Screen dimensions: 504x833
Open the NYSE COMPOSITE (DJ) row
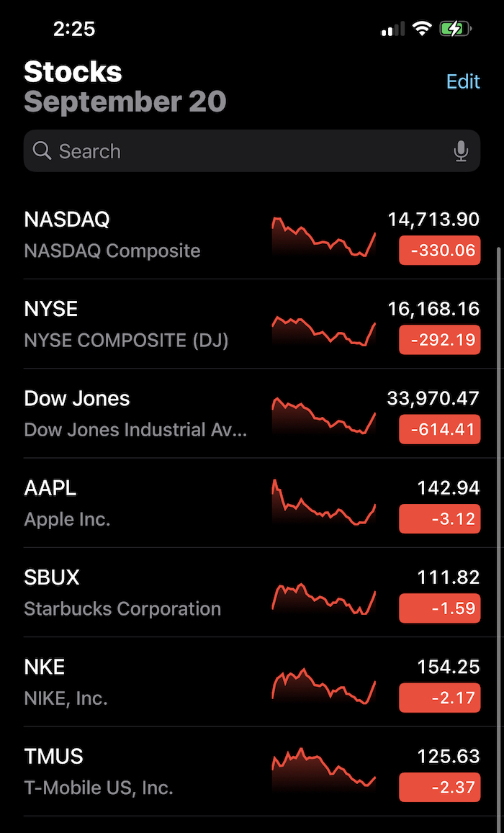point(252,323)
